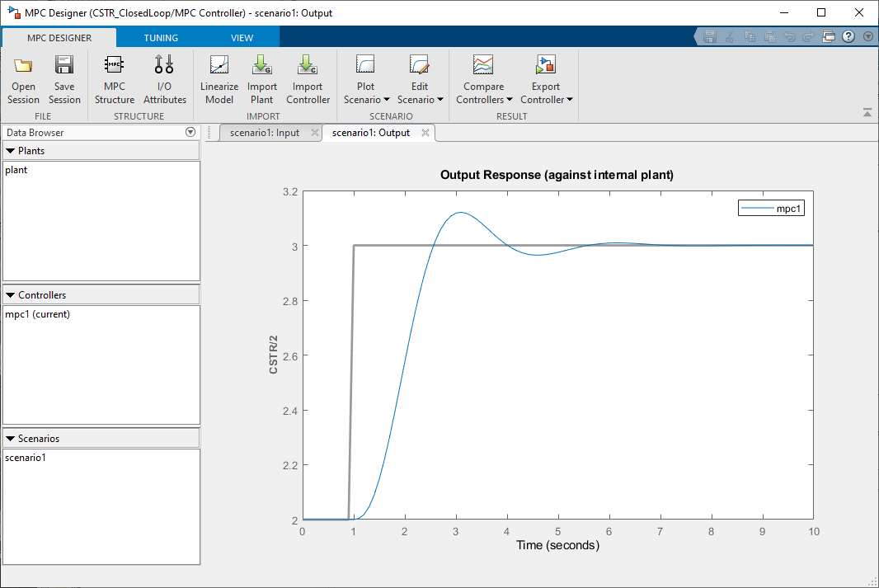Collapse the toolstrip using the minimize arrow
The width and height of the screenshot is (879, 588).
[867, 113]
